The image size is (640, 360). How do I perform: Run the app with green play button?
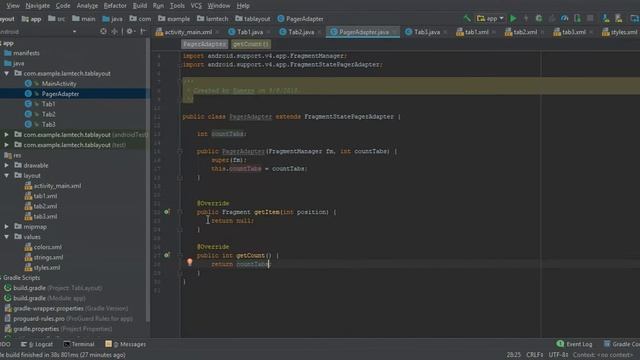[x=513, y=18]
